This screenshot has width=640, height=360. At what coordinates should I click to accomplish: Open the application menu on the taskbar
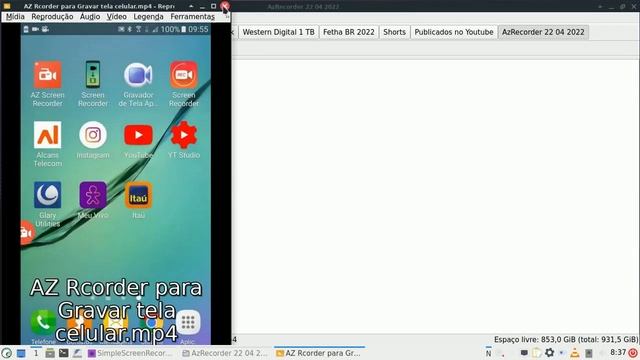(7, 353)
